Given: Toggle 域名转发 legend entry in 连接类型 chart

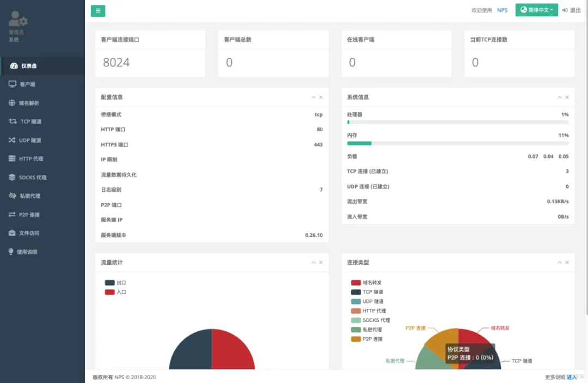Looking at the screenshot, I should point(366,282).
